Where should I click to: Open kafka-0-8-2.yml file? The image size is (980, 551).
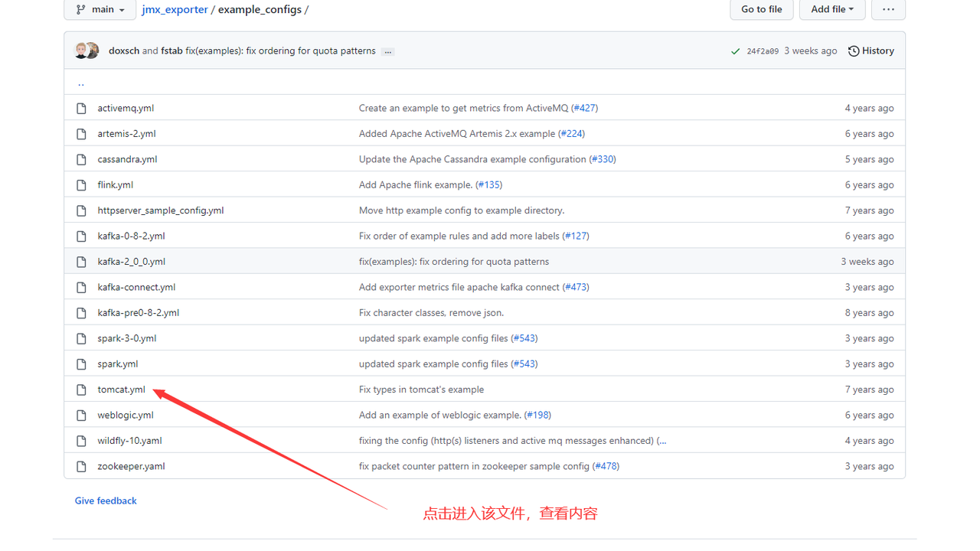[131, 236]
